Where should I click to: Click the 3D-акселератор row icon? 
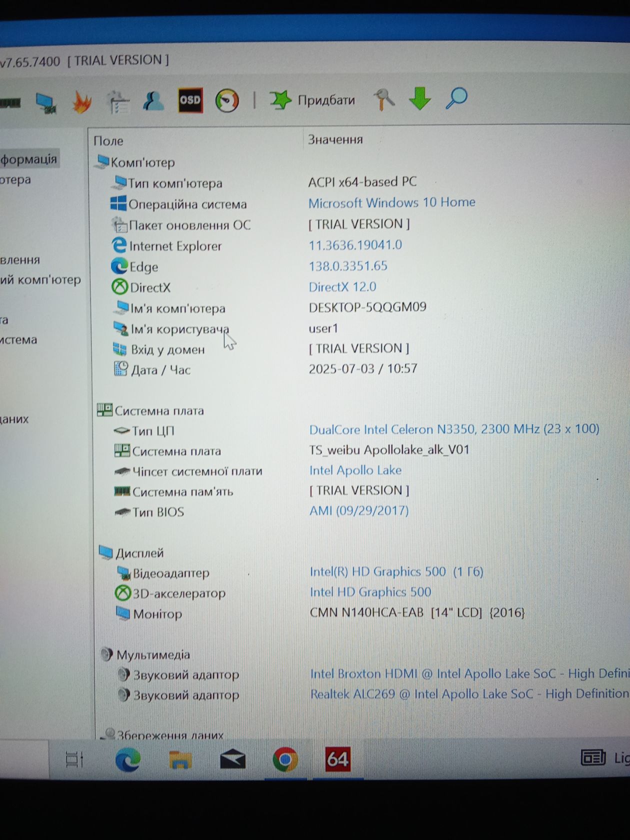click(123, 593)
